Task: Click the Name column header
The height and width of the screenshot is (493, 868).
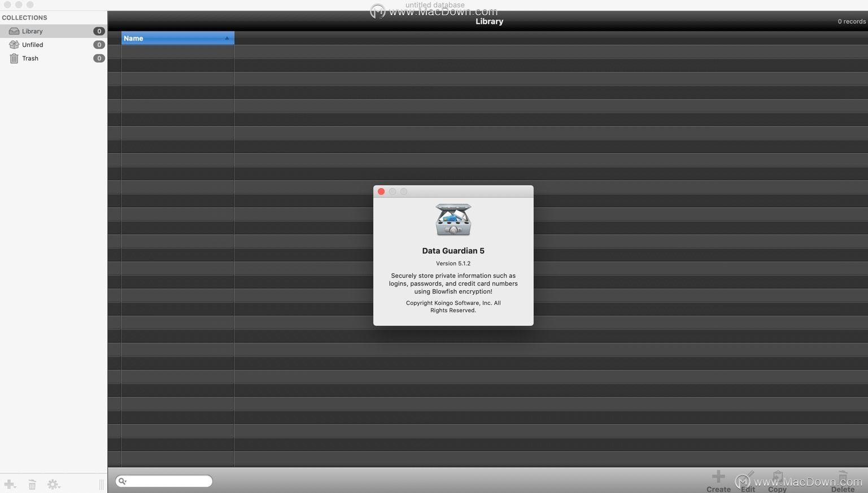Action: click(x=177, y=38)
